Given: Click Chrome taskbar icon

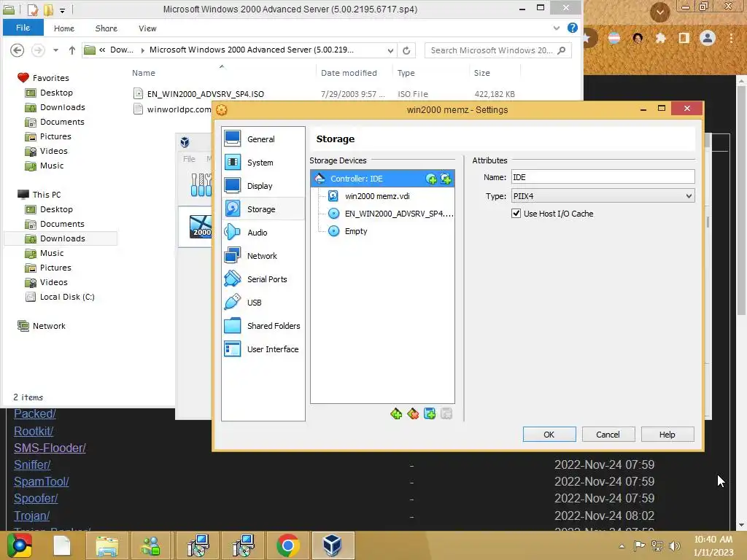Looking at the screenshot, I should 287,545.
